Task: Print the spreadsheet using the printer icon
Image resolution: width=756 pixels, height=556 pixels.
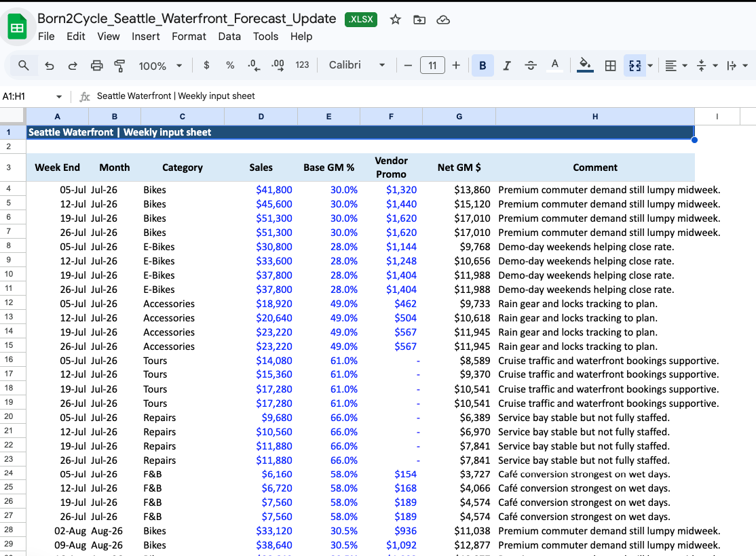Action: point(96,65)
